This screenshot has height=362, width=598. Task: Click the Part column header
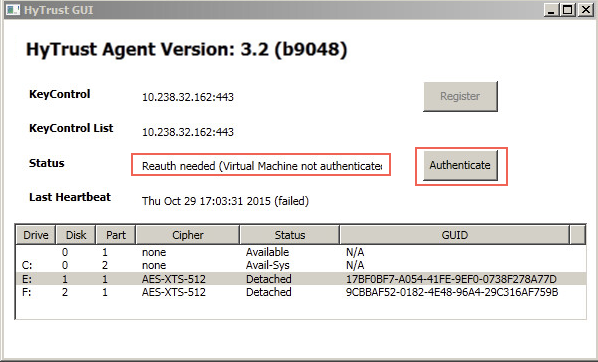[x=116, y=235]
